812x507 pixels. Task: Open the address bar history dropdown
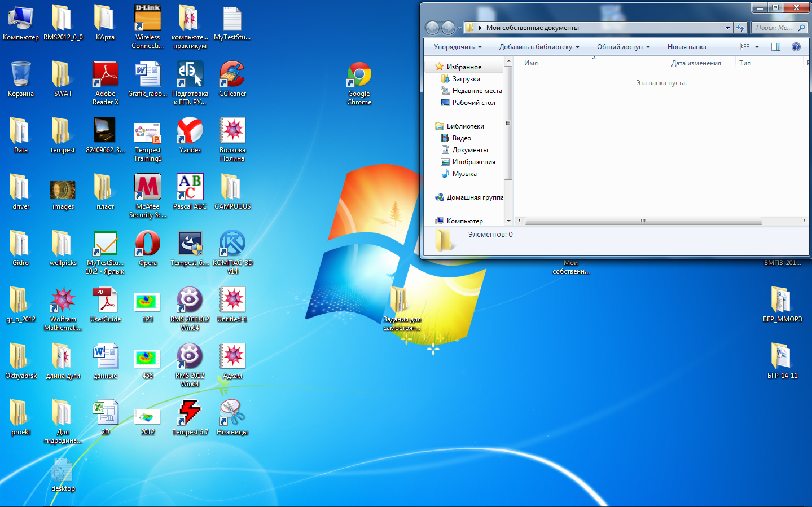tap(727, 28)
